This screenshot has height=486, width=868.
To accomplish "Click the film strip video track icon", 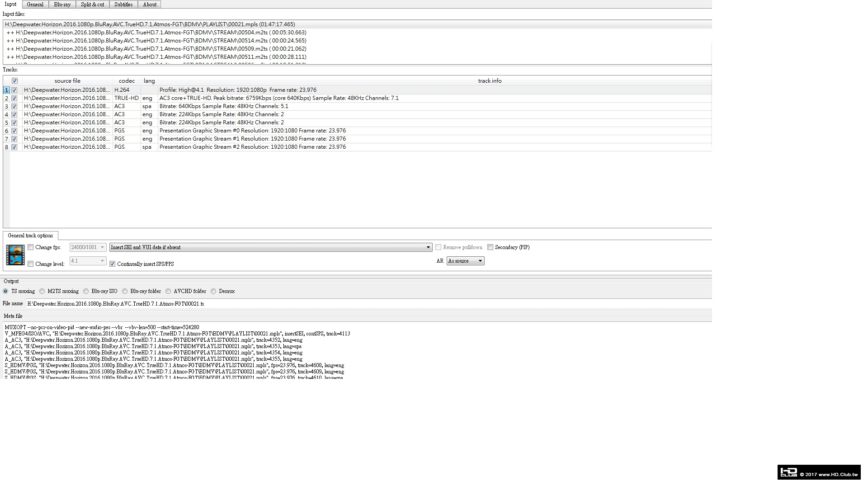I will (15, 255).
